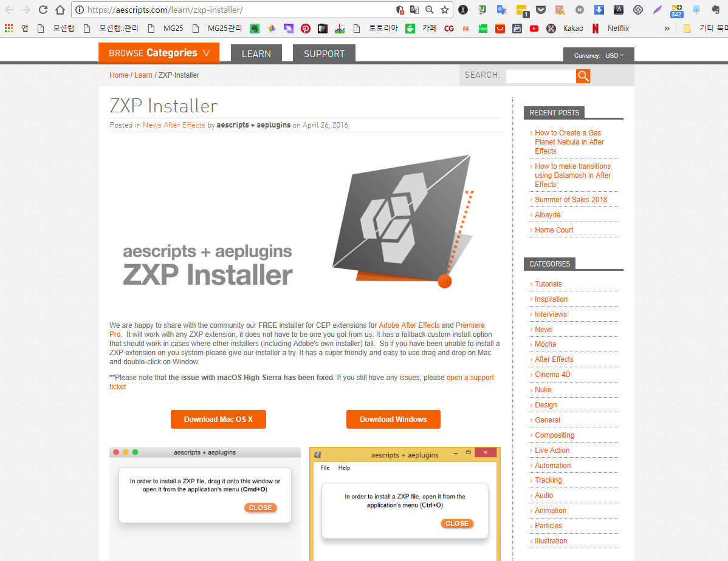Show more bookmarks with the double chevron
This screenshot has width=728, height=561.
[x=667, y=29]
